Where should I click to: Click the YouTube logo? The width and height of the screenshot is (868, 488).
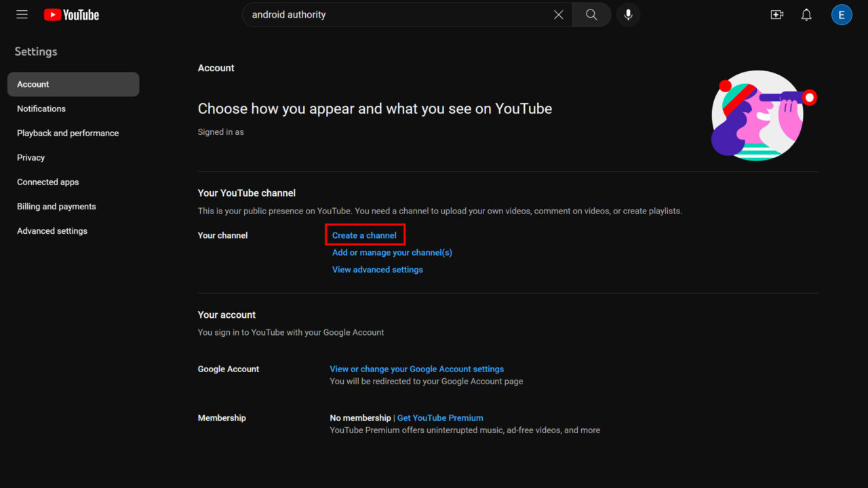click(x=71, y=15)
